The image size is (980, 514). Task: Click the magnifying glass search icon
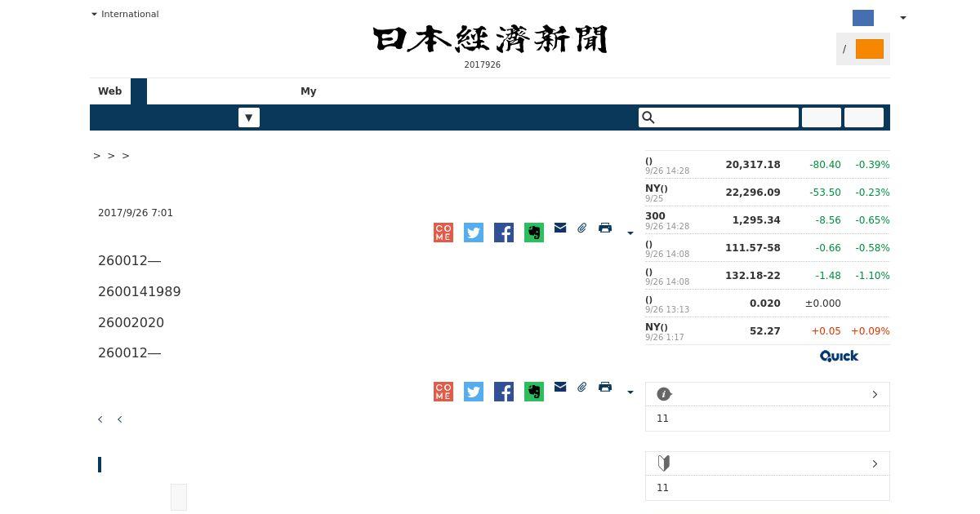click(x=648, y=117)
